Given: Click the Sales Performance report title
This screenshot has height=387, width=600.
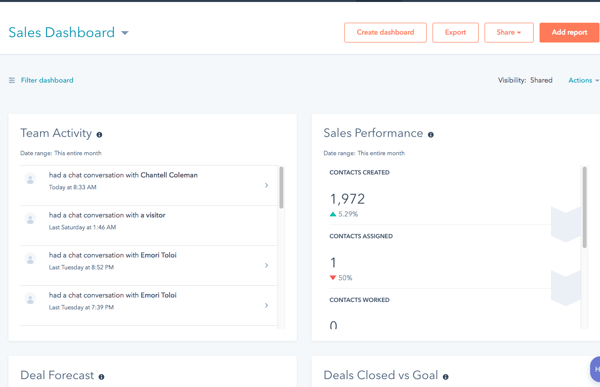Looking at the screenshot, I should click(373, 133).
